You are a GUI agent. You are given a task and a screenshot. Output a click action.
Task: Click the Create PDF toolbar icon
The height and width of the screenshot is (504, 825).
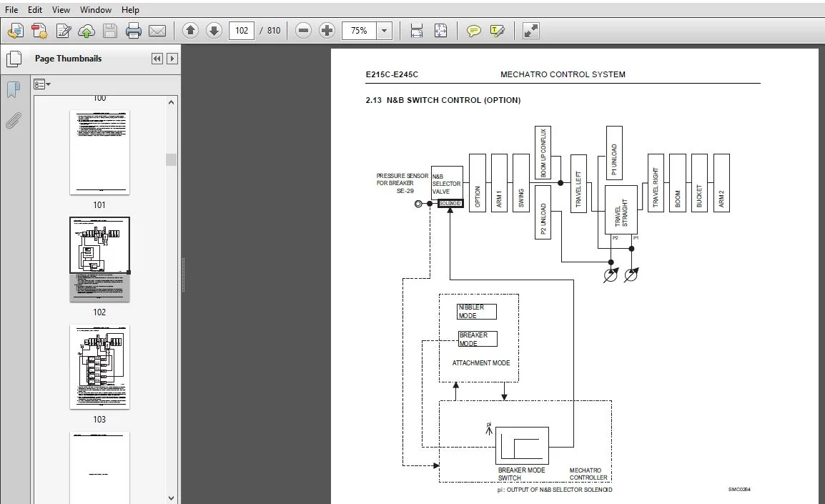pos(39,31)
